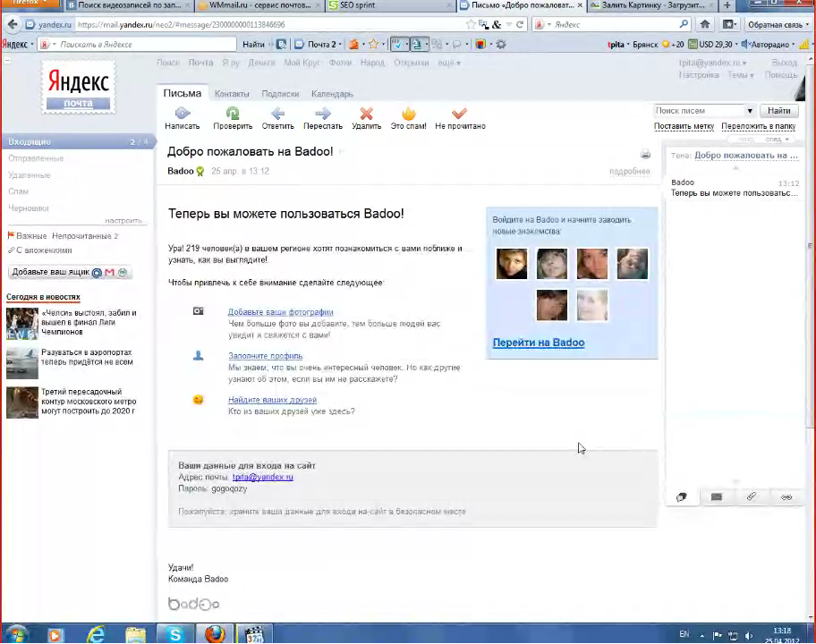The height and width of the screenshot is (644, 816).
Task: Click the camera icon beside Добавьте ваши фотографии
Action: tap(199, 311)
